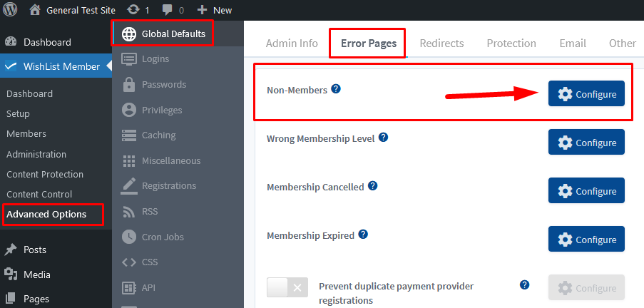This screenshot has height=308, width=644.
Task: Show help tooltip for Non-Members
Action: pos(336,88)
